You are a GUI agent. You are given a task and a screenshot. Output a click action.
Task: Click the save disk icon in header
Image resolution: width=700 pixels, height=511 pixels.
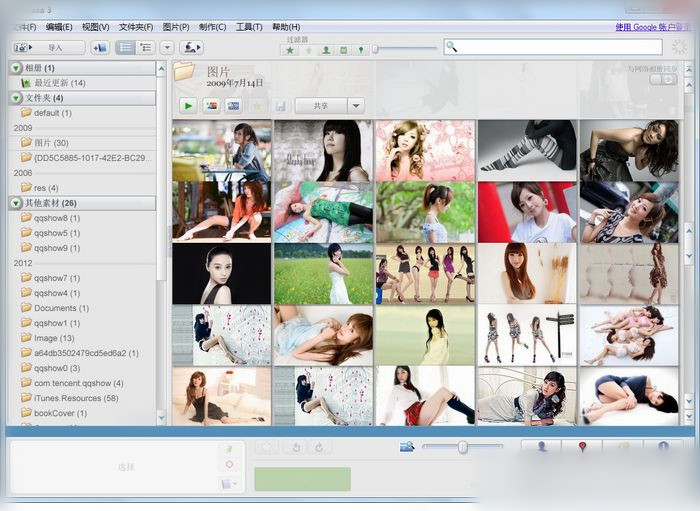(x=280, y=106)
